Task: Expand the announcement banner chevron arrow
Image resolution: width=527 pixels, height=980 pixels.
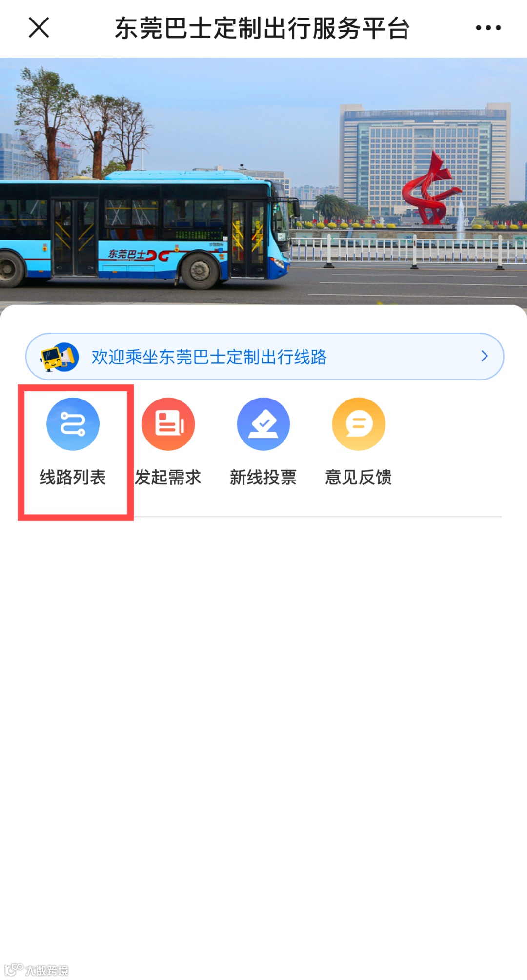Action: [x=484, y=356]
